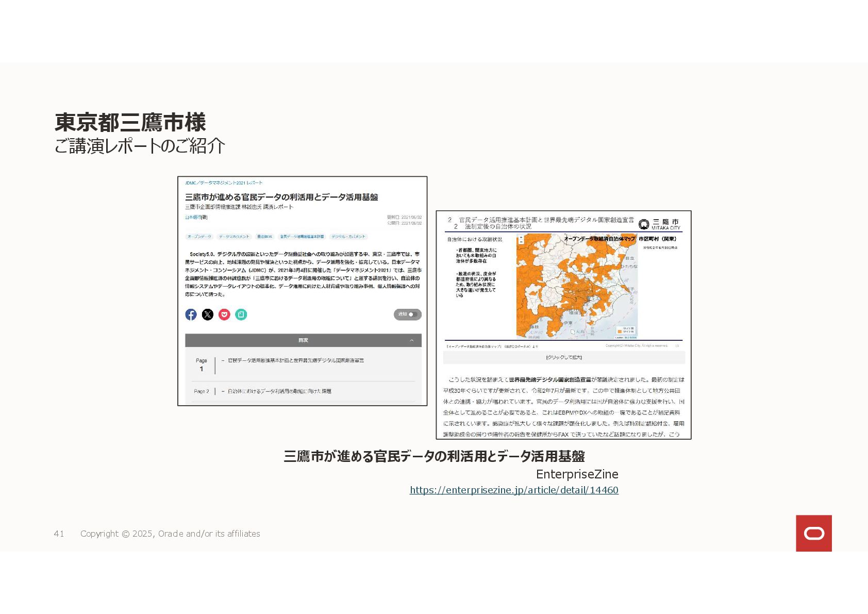This screenshot has width=868, height=614.
Task: Click the 更新日 2021/06/02 date
Action: tap(404, 217)
